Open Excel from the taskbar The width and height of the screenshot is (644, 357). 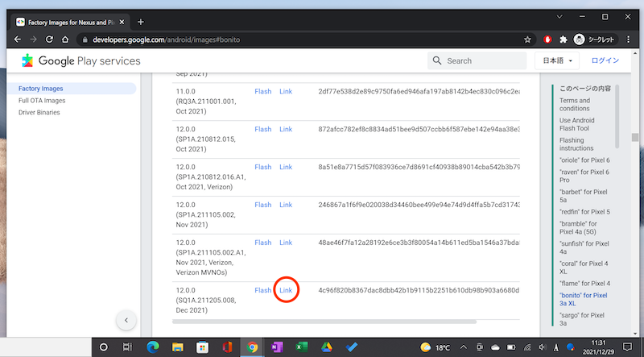301,347
